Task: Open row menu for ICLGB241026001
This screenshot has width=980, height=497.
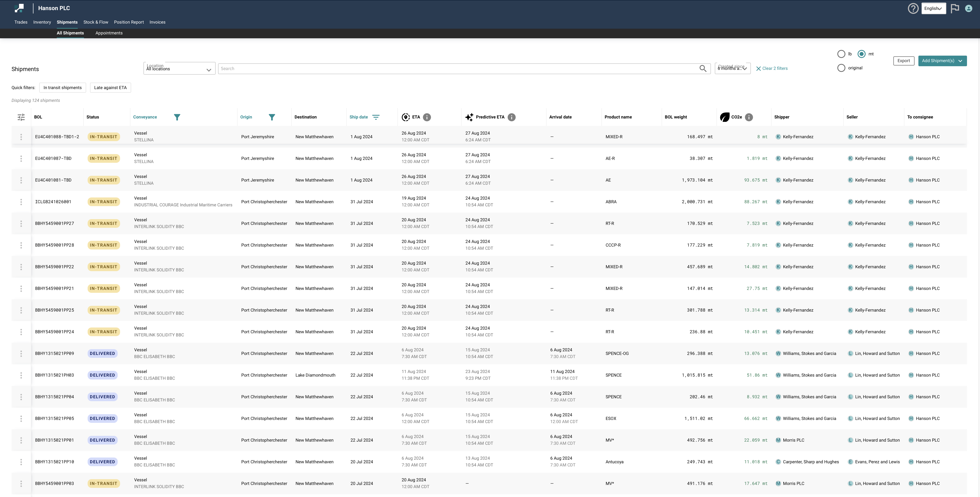Action: 21,202
